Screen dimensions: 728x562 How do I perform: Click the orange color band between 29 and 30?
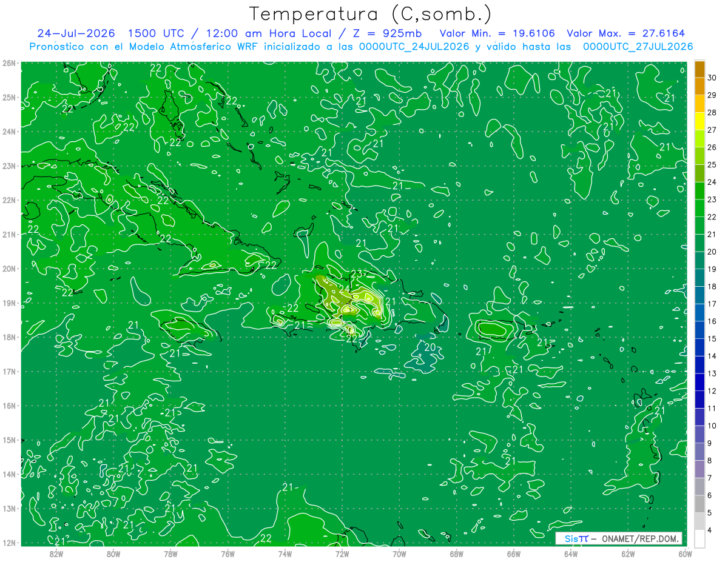click(x=699, y=86)
